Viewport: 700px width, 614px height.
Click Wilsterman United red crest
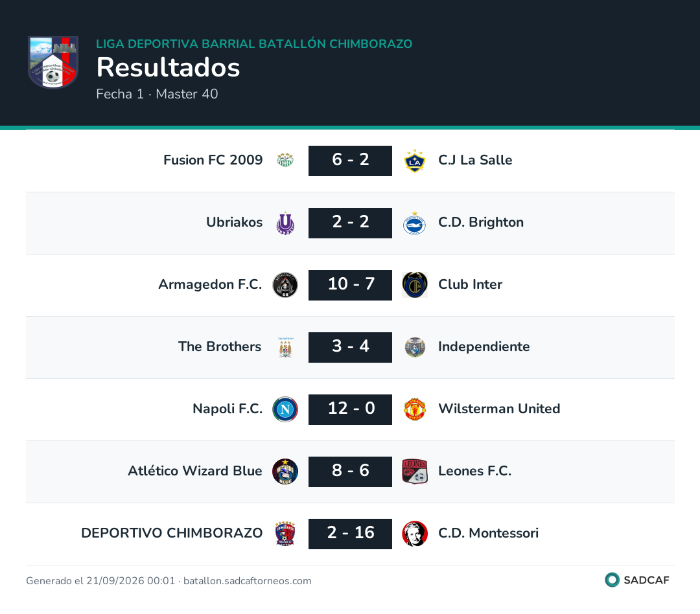pos(415,409)
